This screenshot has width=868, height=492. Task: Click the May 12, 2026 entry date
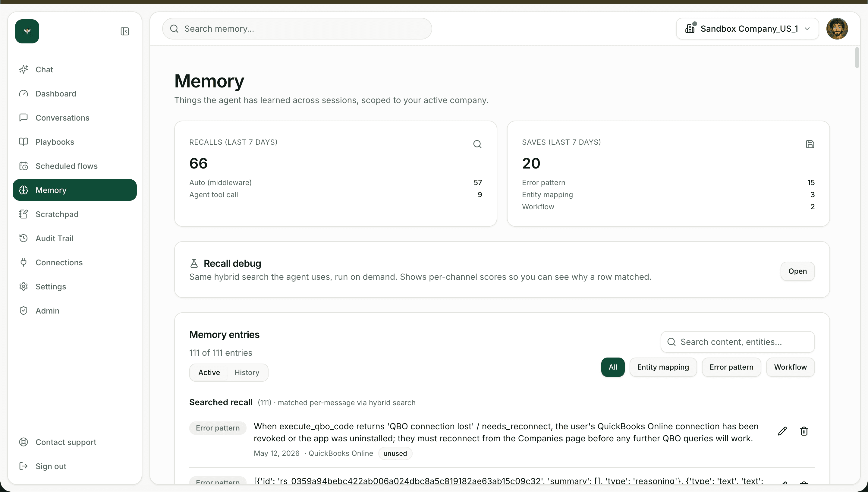point(277,453)
